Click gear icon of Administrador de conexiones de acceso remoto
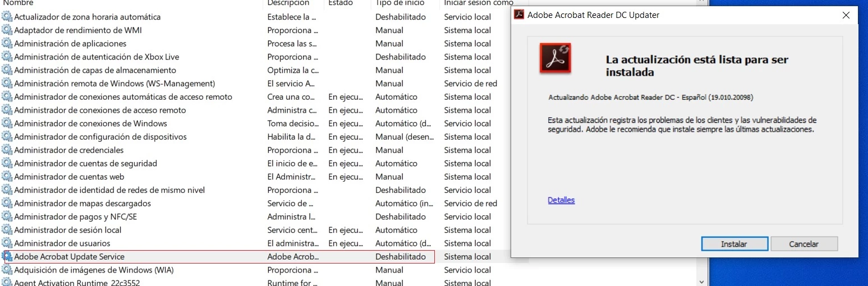This screenshot has width=868, height=286. point(7,110)
